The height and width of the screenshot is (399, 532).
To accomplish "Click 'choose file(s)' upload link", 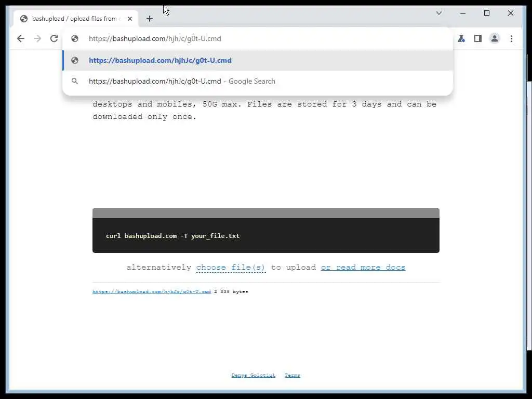I will click(x=230, y=268).
